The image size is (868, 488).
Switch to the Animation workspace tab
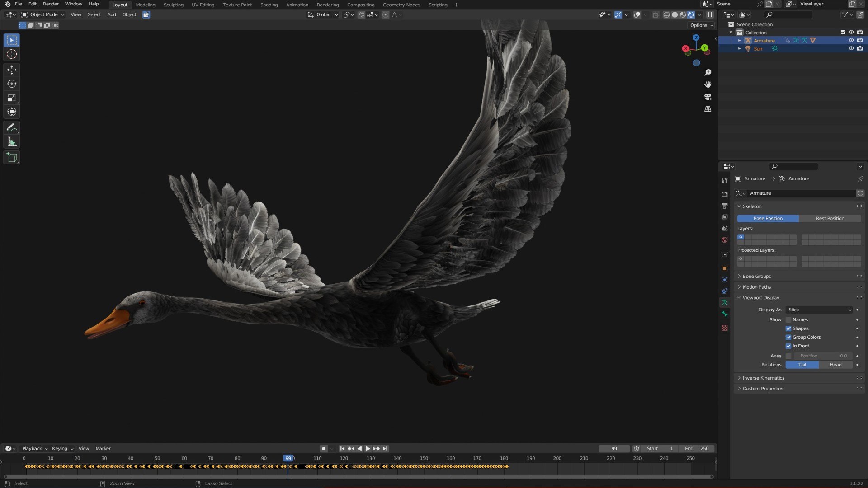(x=297, y=5)
